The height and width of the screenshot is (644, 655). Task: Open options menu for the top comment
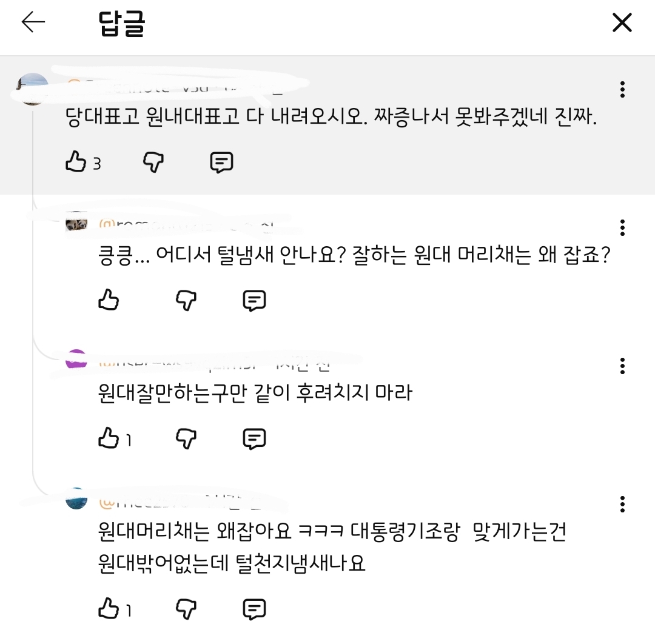pyautogui.click(x=622, y=89)
